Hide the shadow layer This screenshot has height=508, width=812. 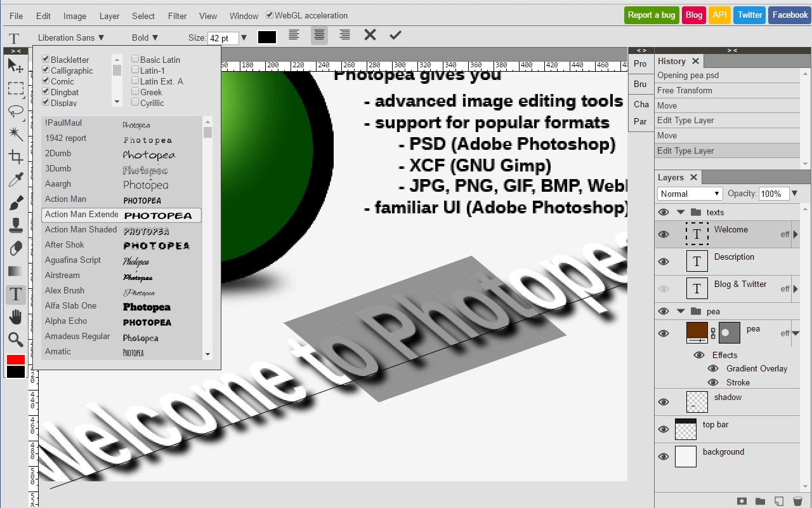tap(664, 402)
